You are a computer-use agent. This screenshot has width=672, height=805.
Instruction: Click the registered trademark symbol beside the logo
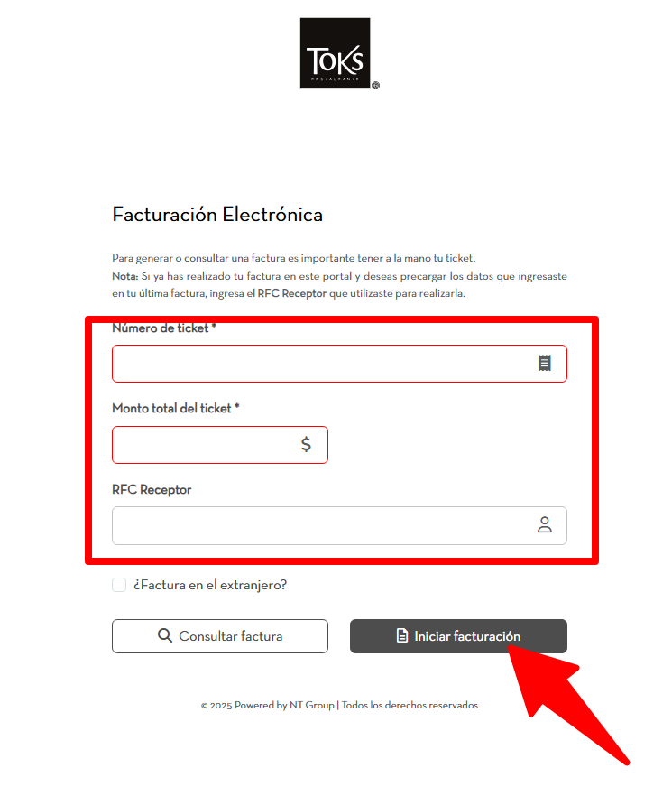[375, 86]
